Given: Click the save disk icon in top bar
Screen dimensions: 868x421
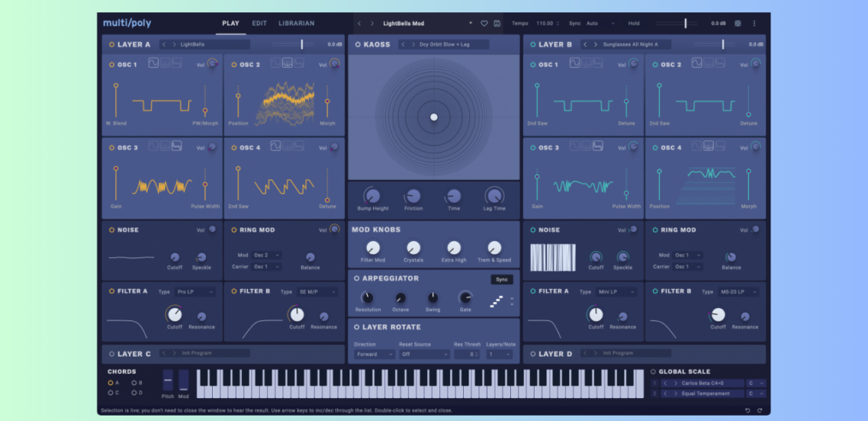Looking at the screenshot, I should pos(497,24).
